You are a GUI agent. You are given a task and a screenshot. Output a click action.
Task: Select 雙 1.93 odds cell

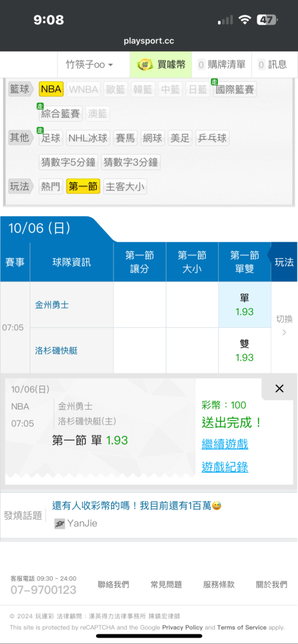coord(244,350)
